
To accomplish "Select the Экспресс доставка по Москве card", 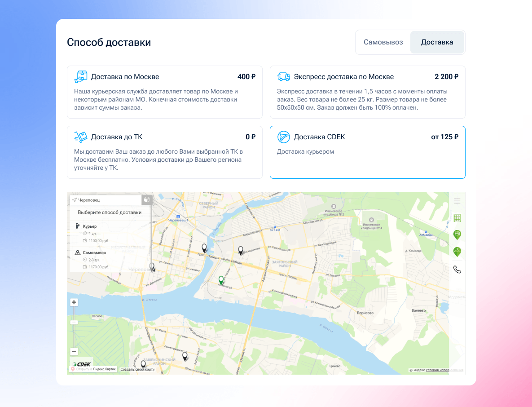I will [367, 92].
